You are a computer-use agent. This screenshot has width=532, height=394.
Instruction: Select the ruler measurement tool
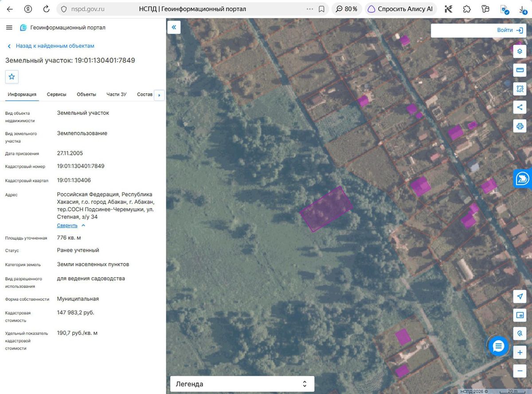tap(520, 70)
